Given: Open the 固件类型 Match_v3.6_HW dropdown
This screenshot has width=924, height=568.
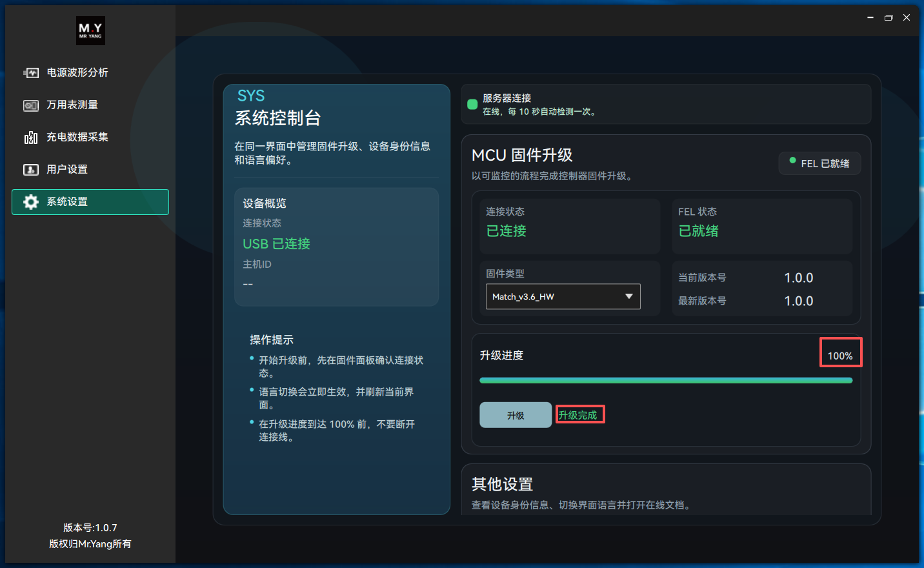Looking at the screenshot, I should 563,296.
